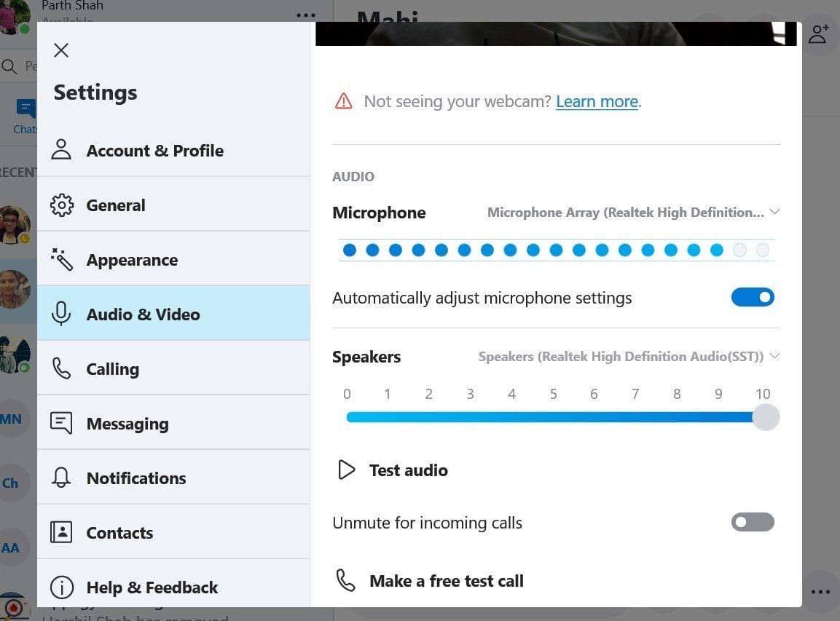Click the Calling phone icon
840x621 pixels.
point(61,369)
